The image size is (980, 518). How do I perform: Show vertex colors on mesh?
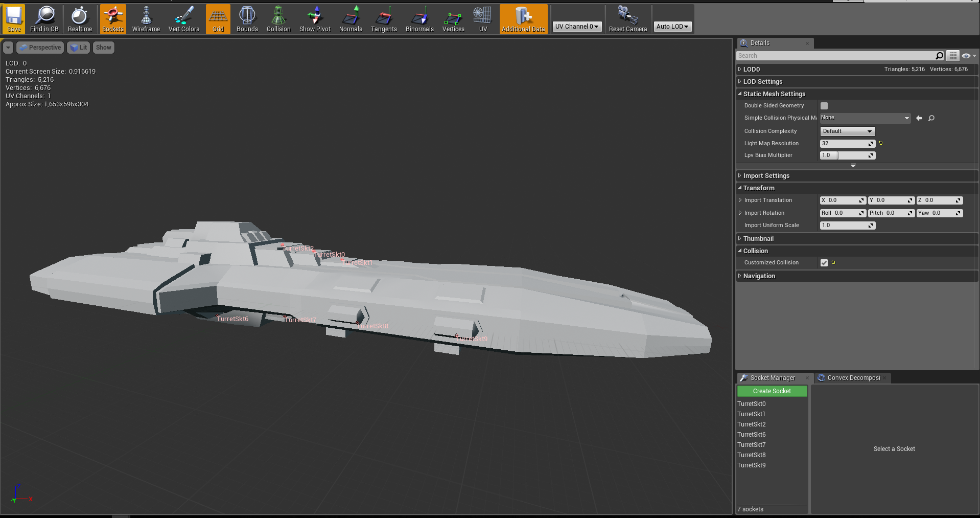click(184, 19)
